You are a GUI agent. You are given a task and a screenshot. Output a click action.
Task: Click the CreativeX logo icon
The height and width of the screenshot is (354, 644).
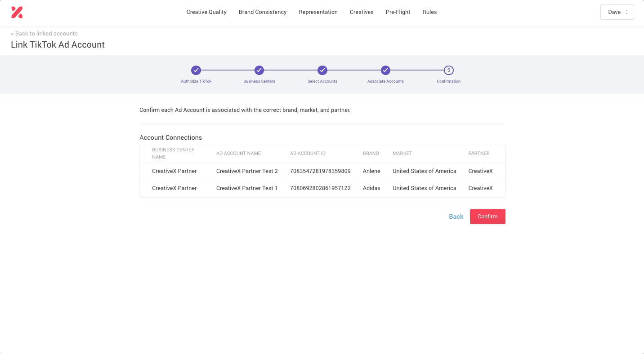pos(17,13)
